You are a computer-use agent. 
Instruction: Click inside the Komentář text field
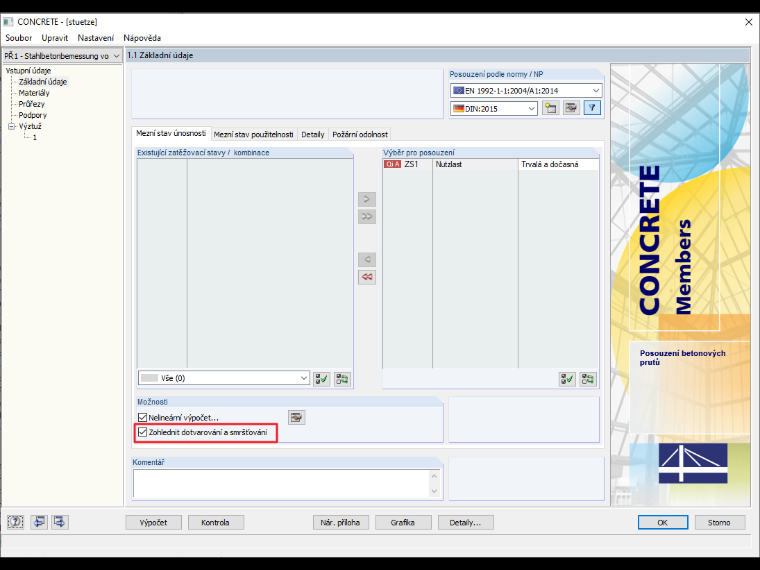[x=282, y=484]
